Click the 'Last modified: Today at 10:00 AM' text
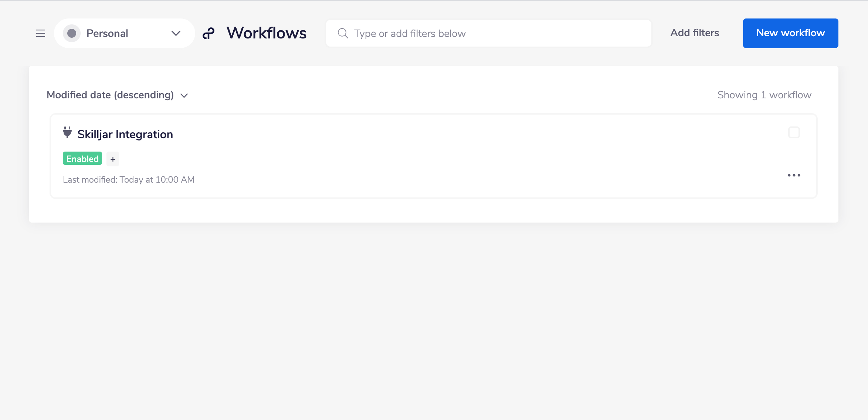Screen dimensions: 868x420 [x=129, y=180]
